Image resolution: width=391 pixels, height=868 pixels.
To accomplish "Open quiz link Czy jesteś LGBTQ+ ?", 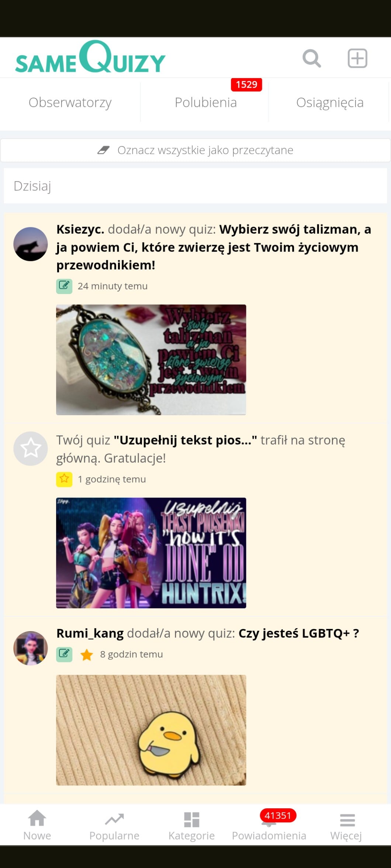I will 298,633.
